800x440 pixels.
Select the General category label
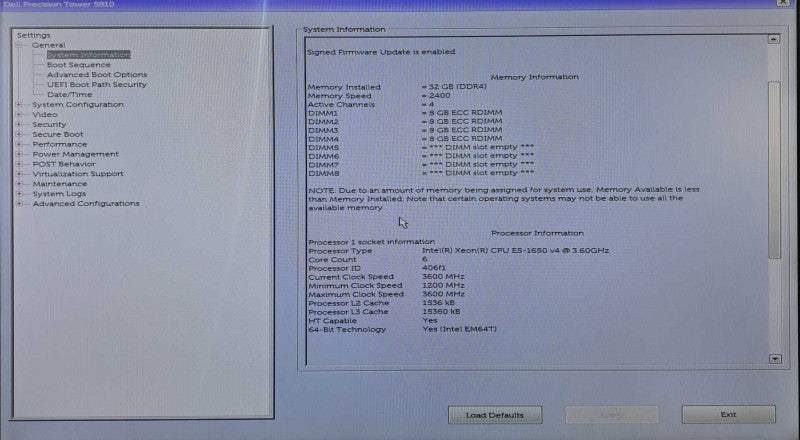(x=48, y=45)
